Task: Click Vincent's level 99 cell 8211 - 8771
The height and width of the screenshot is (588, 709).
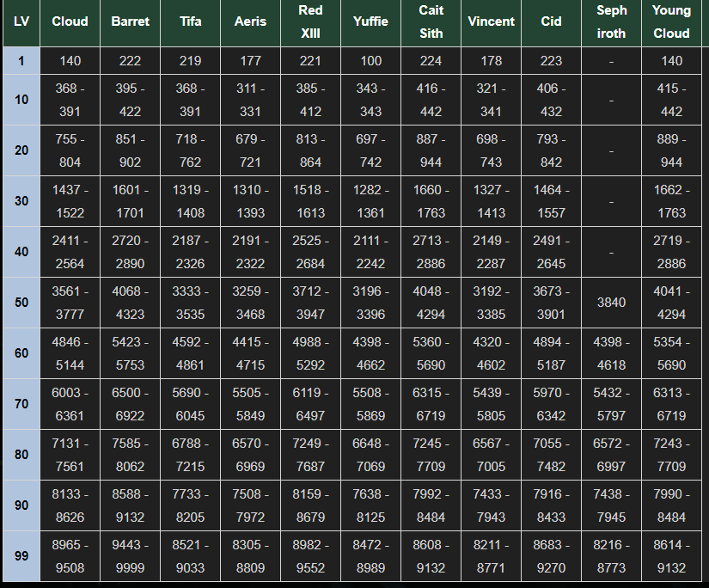Action: click(x=491, y=555)
